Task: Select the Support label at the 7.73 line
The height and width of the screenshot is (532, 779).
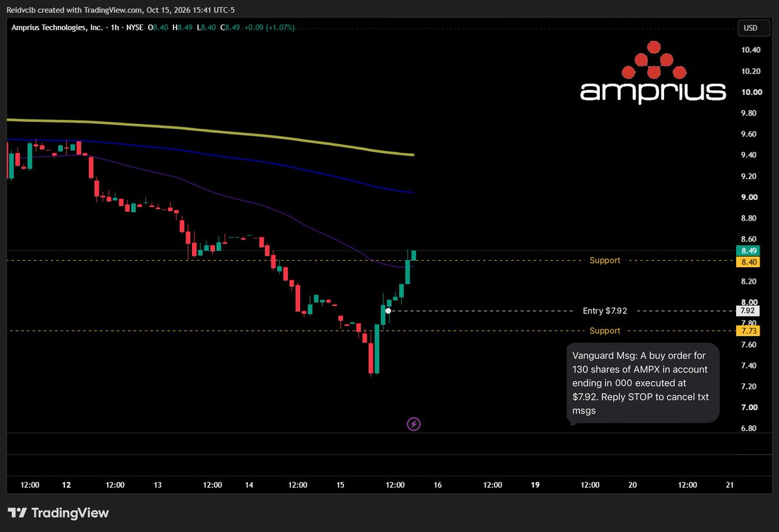Action: (605, 331)
